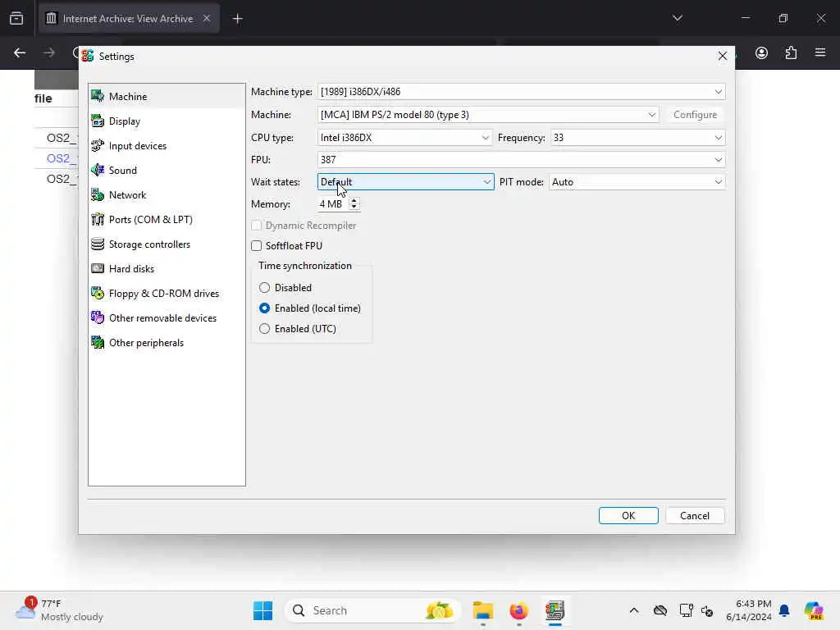Open Input devices category icon

[98, 146]
